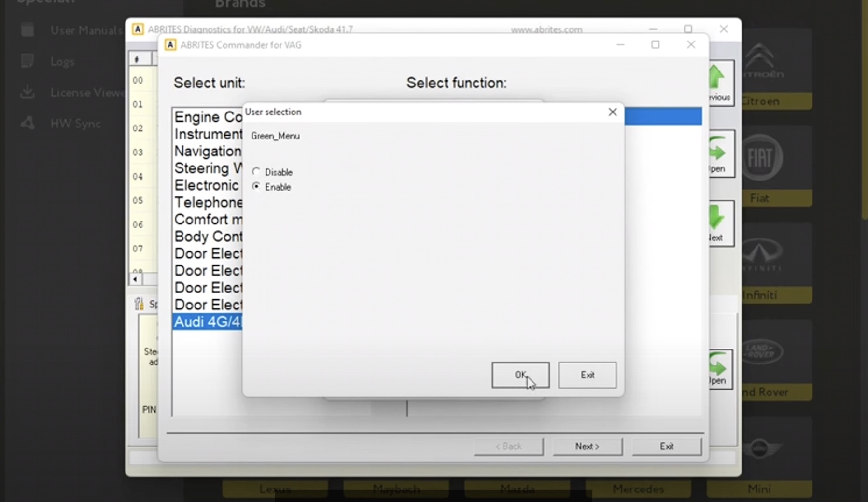Click Exit at bottom of Commander window
The width and height of the screenshot is (868, 502).
[x=667, y=446]
